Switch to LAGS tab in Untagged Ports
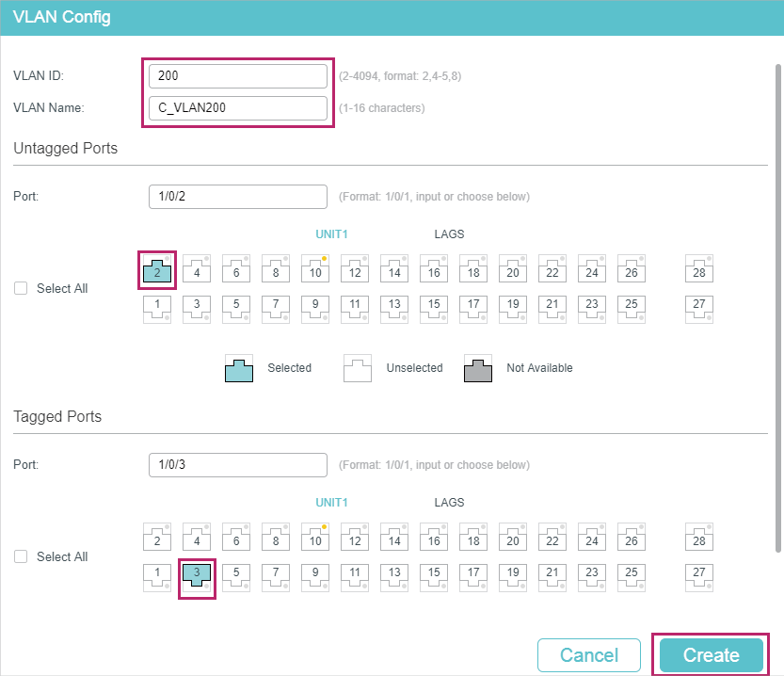The height and width of the screenshot is (676, 784). point(449,234)
